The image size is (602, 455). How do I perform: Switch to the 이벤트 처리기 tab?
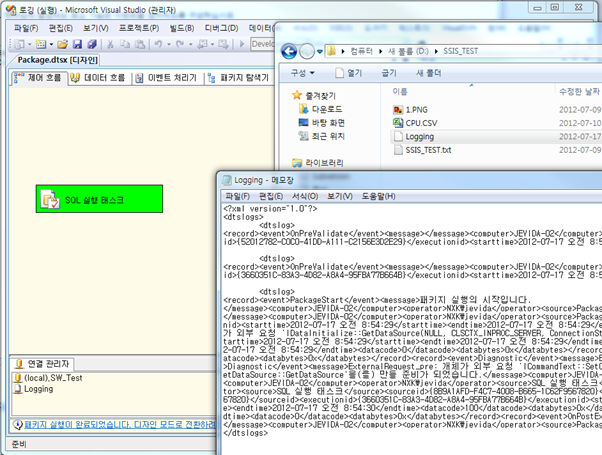[166, 78]
